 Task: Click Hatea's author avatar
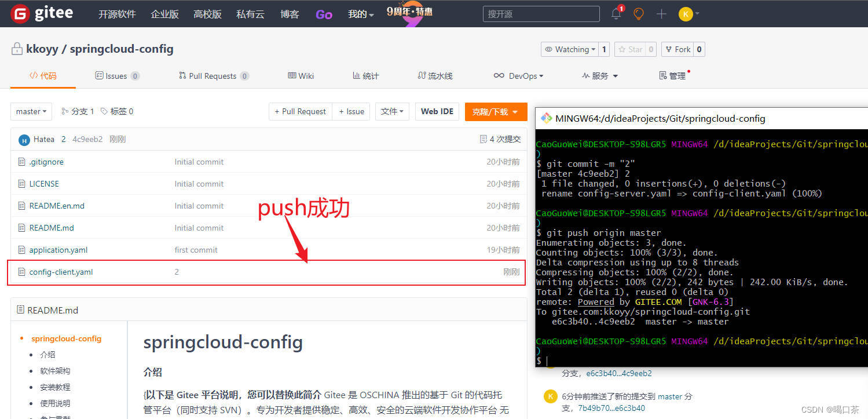click(24, 140)
